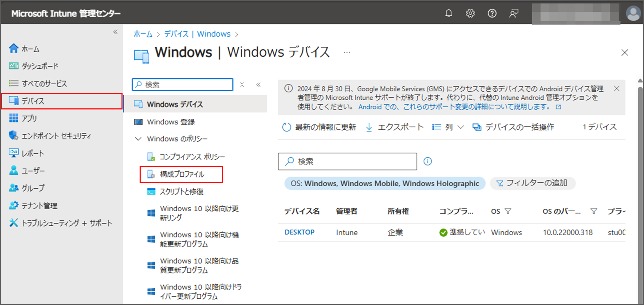This screenshot has height=305, width=644.
Task: Click the info icon in the banner
Action: tap(288, 89)
